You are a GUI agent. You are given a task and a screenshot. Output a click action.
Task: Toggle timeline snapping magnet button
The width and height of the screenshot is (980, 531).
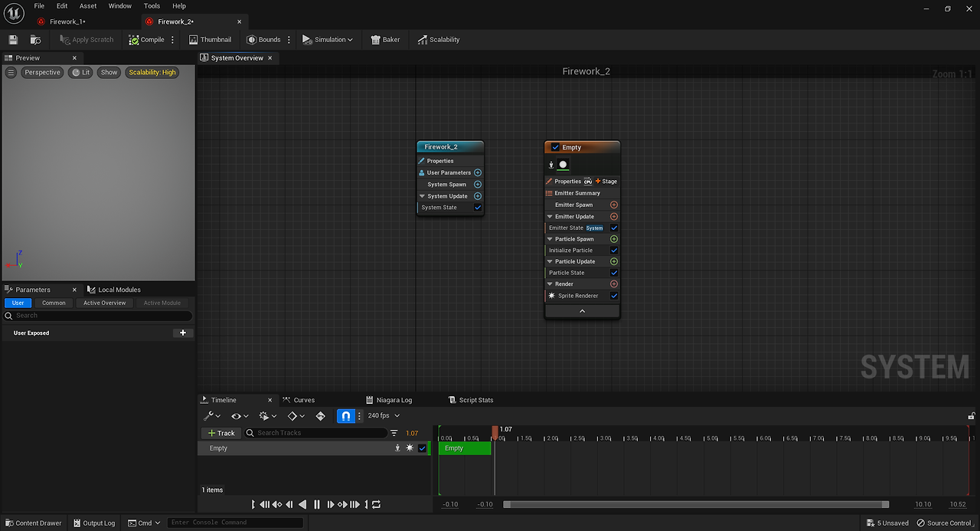(x=345, y=416)
